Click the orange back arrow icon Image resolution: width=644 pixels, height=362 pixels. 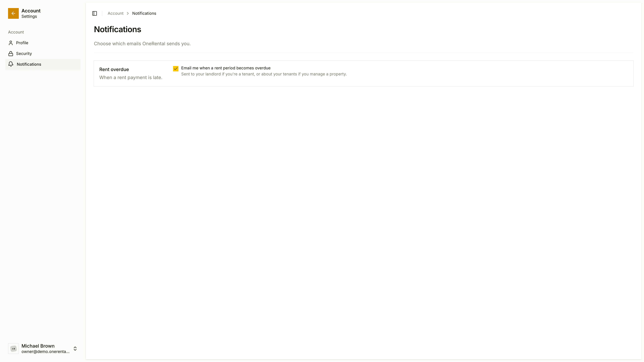point(13,13)
